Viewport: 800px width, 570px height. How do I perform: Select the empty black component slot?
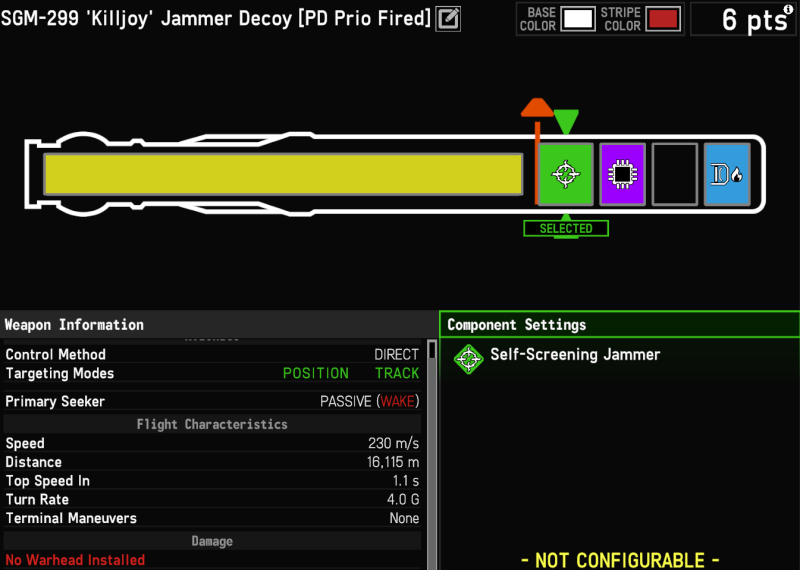(x=674, y=174)
